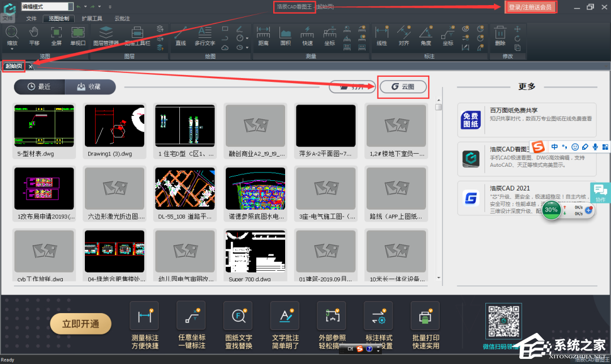Screen dimensions: 611x364
Task: Click Sogou input 中 language toggle
Action: 554,147
